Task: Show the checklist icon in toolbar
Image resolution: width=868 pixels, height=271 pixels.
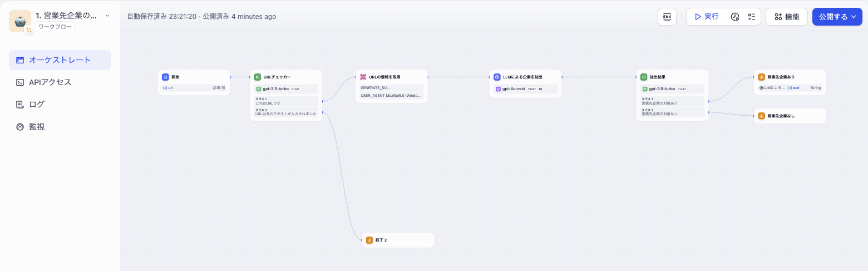Action: [752, 17]
